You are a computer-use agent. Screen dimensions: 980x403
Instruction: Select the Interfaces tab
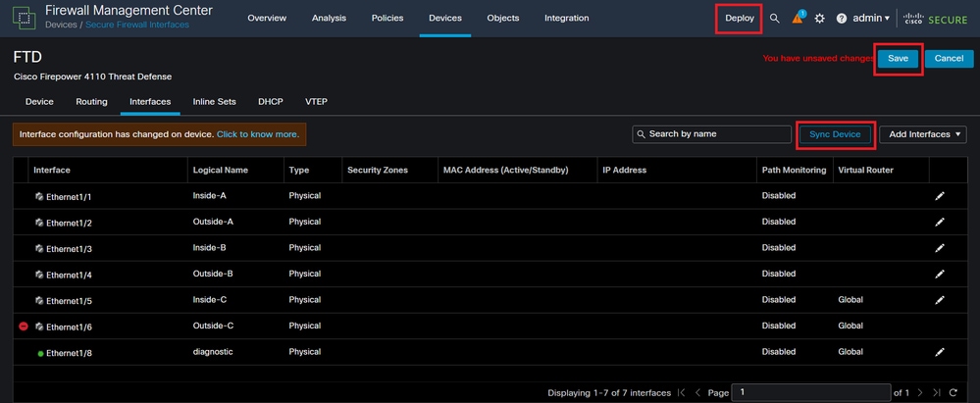point(150,101)
